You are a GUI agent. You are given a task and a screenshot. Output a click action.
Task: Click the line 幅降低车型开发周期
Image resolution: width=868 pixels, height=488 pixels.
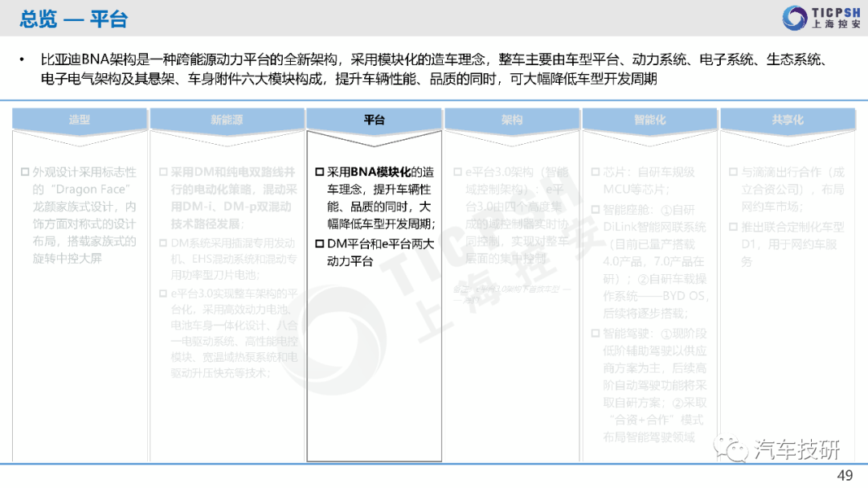(381, 223)
